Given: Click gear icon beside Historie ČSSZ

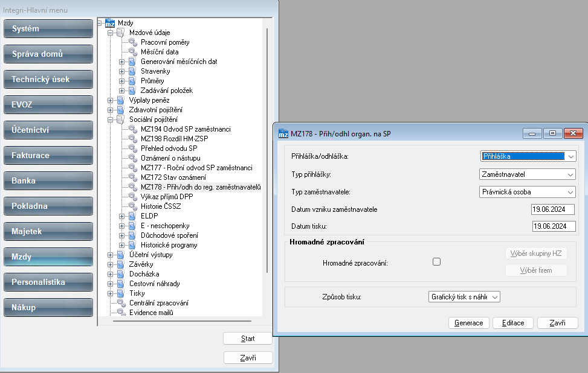Looking at the screenshot, I should [x=133, y=206].
